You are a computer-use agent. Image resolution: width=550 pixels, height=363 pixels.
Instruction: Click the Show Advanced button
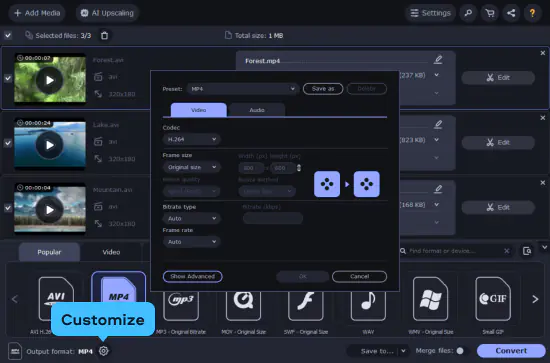point(193,276)
